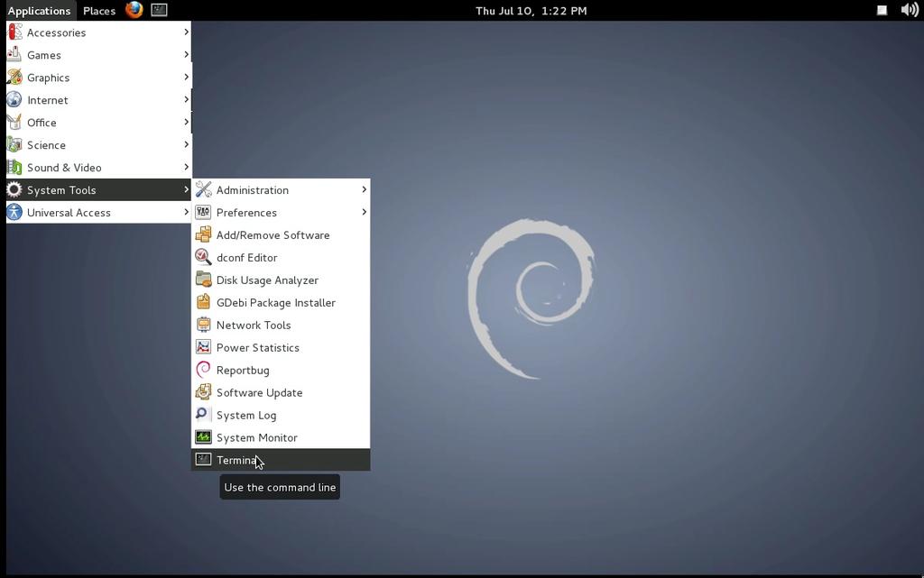
Task: Open the terminal launcher in top panel
Action: tap(159, 10)
